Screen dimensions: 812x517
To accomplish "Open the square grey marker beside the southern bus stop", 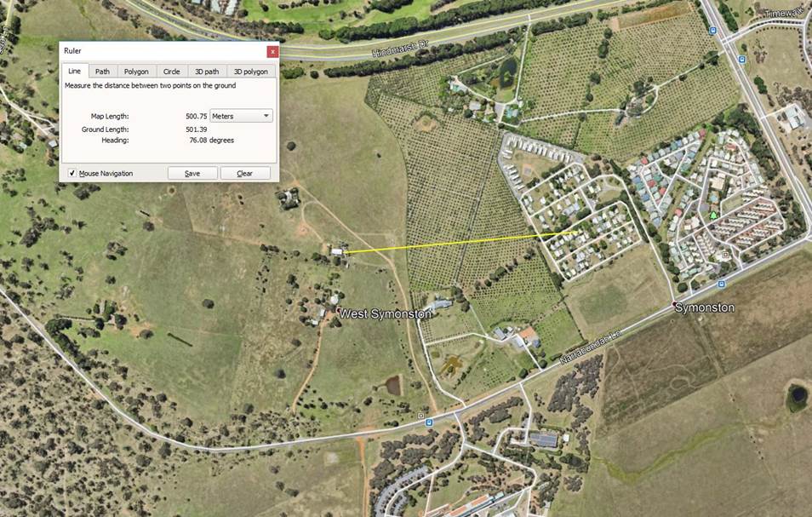I will tap(421, 416).
